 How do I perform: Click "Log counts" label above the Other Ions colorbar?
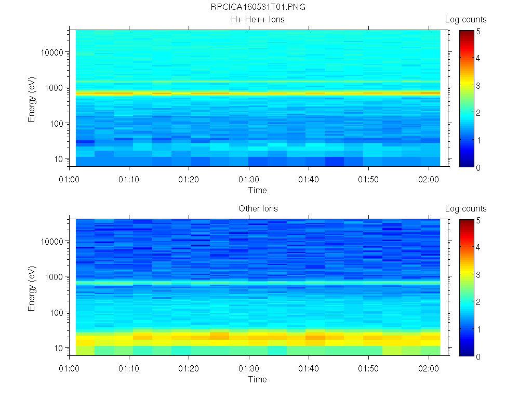point(466,209)
